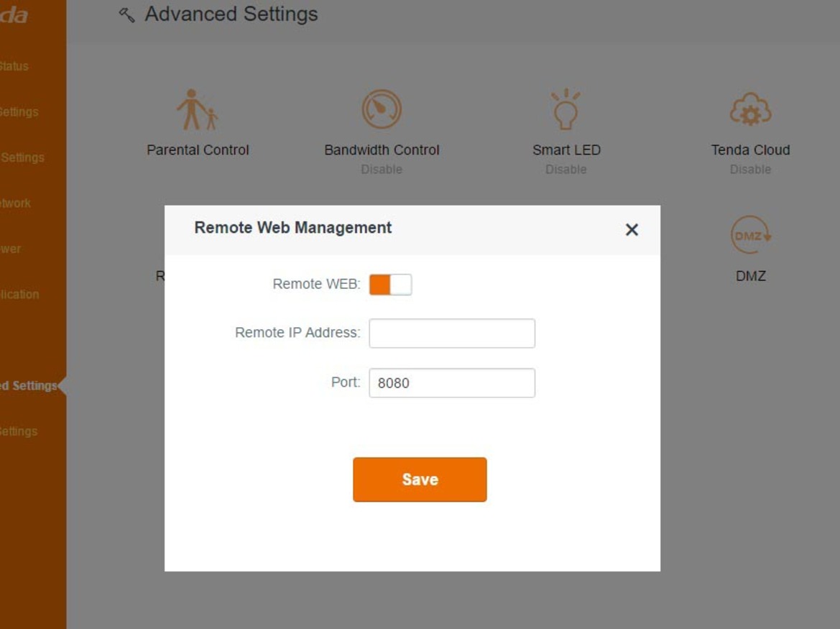The width and height of the screenshot is (840, 629).
Task: Click the Tenda logo in the sidebar
Action: (14, 15)
